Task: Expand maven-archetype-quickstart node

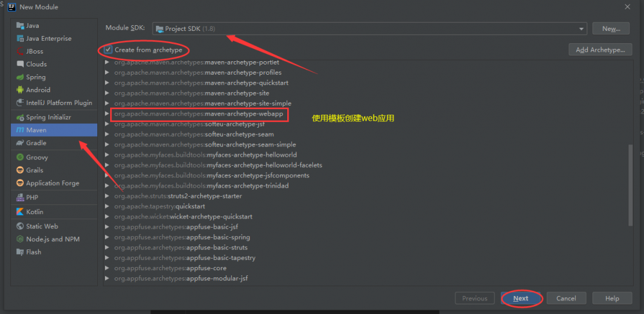Action: (107, 83)
